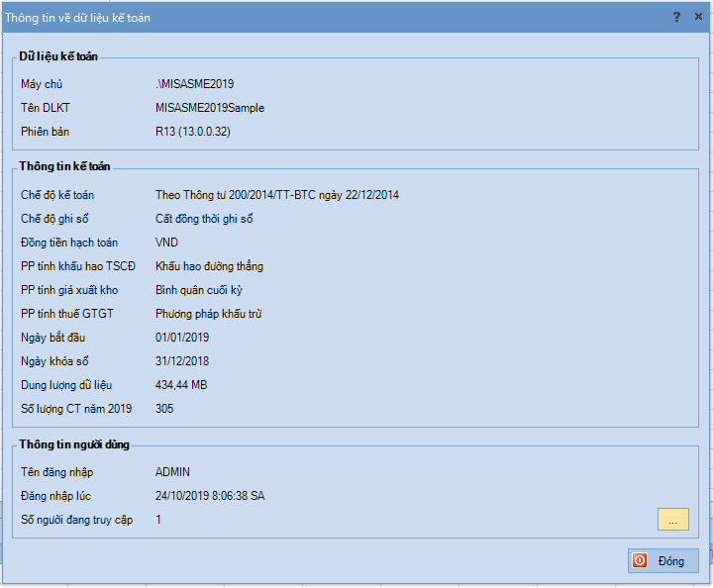Click the Đồng tiền hạch toán label
The width and height of the screenshot is (713, 588).
69,243
